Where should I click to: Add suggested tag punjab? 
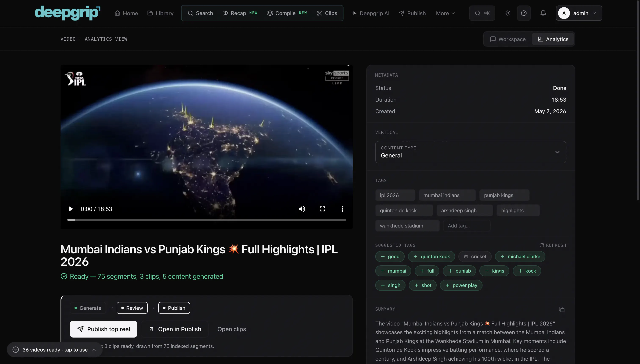tap(459, 271)
